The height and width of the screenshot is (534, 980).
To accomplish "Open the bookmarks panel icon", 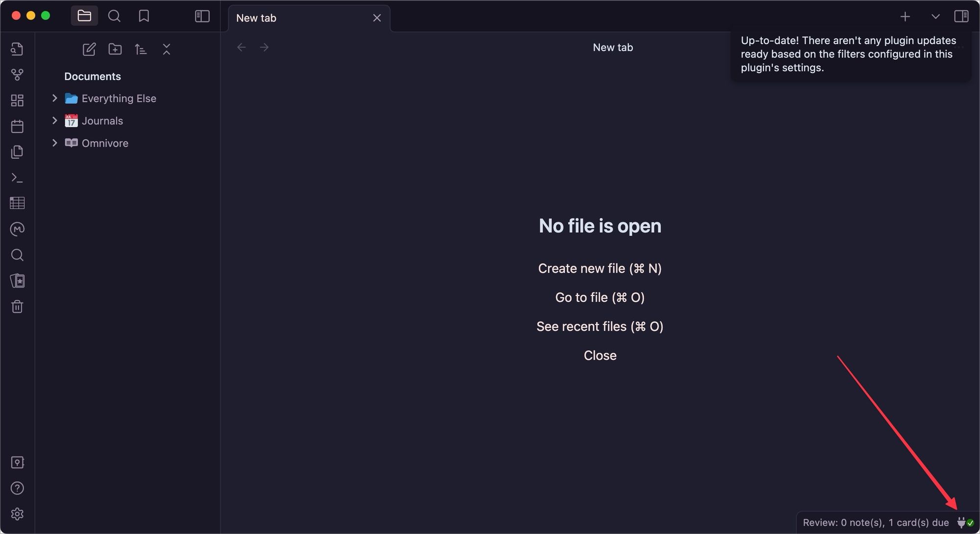I will 144,16.
